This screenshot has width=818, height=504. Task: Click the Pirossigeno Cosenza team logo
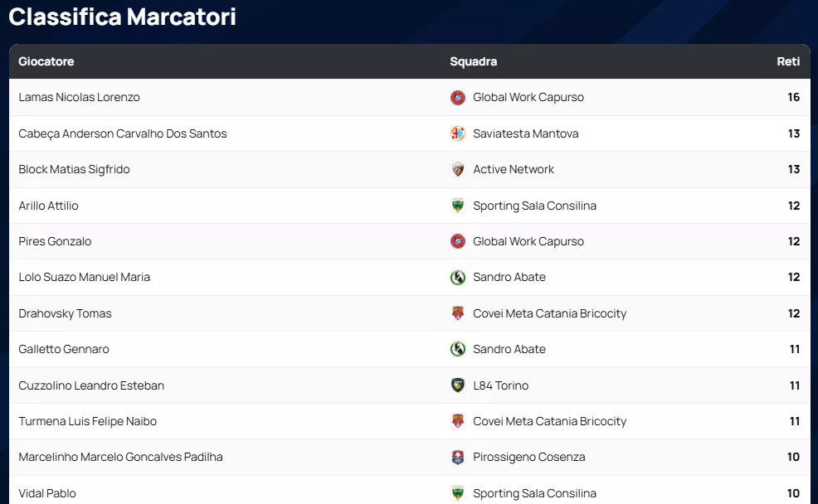tap(458, 458)
